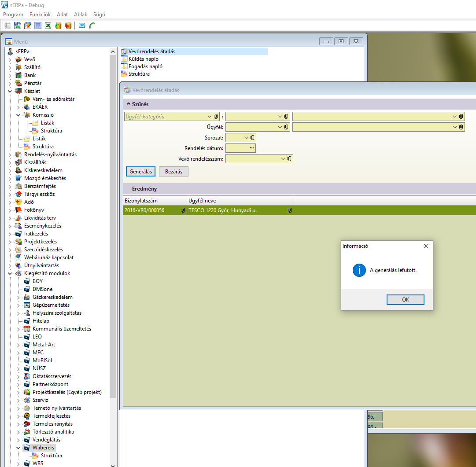476x467 pixels.
Task: Click the clip icon in the TESCO cell
Action: 290,210
